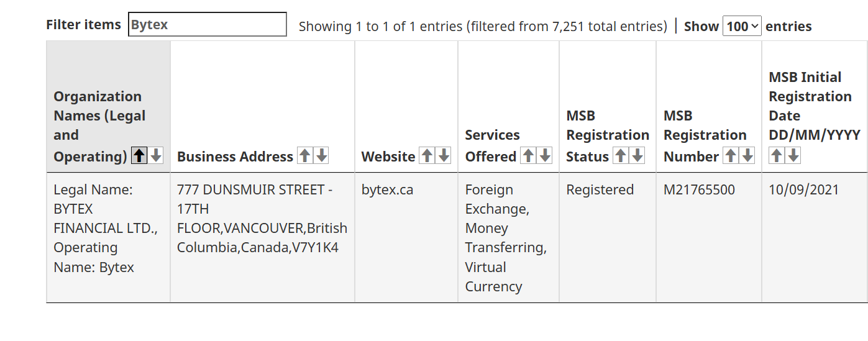Viewport: 868px width, 341px height.
Task: Sort Website column ascending
Action: tap(427, 156)
